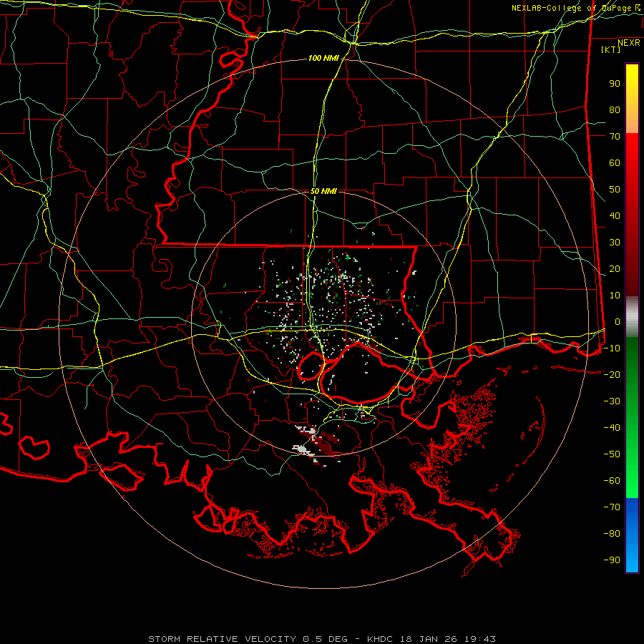Click the 90 value on velocity scale

click(615, 84)
